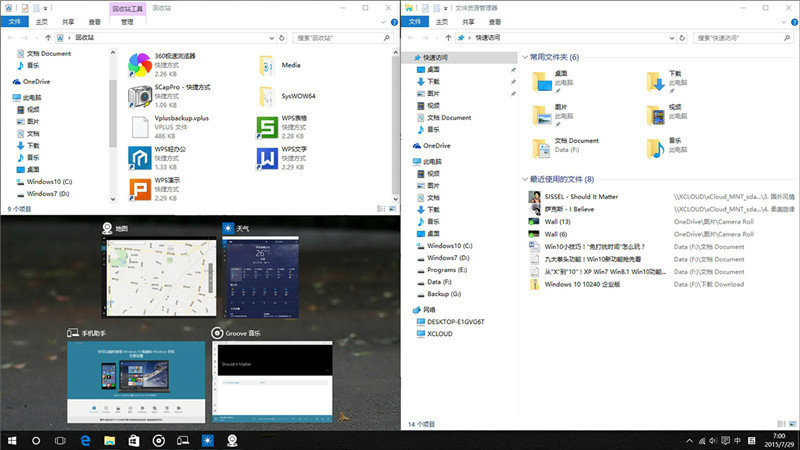Collapse the 最近使用的文件 (8) section

[x=524, y=179]
